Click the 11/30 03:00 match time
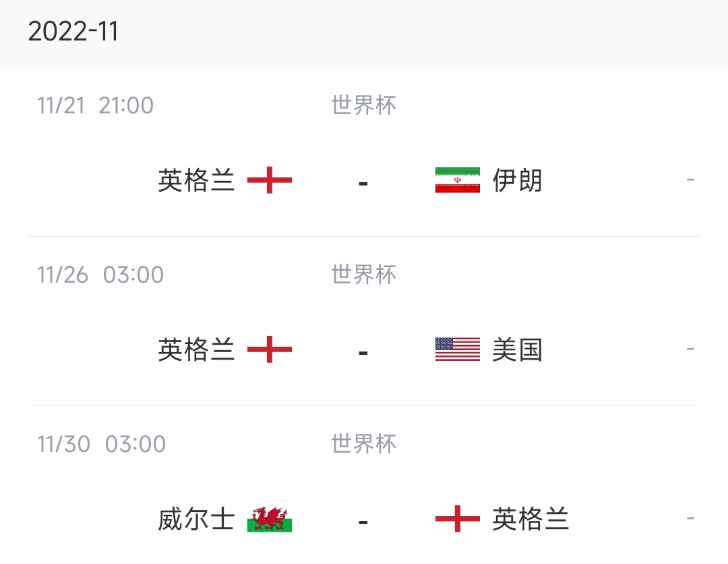The width and height of the screenshot is (728, 564). click(x=101, y=444)
